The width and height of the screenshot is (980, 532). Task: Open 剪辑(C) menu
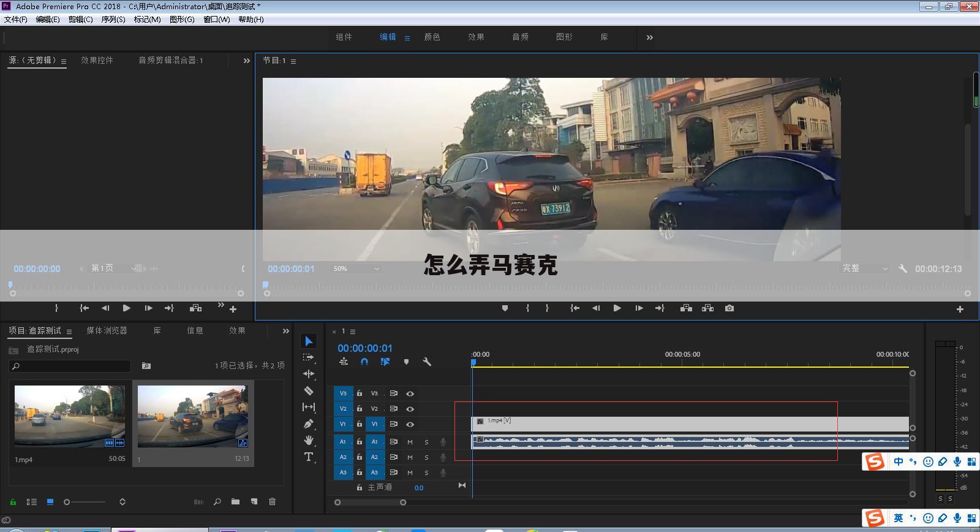click(x=80, y=19)
